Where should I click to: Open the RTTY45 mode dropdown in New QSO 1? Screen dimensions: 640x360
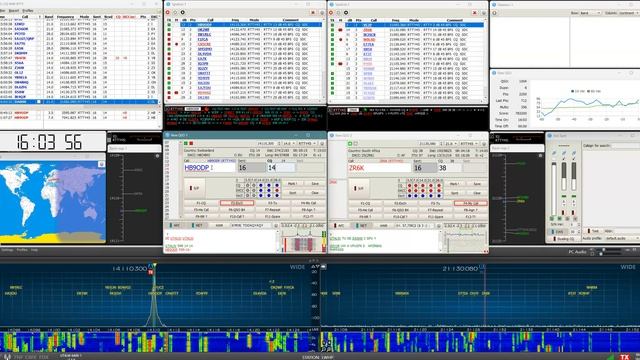click(307, 144)
